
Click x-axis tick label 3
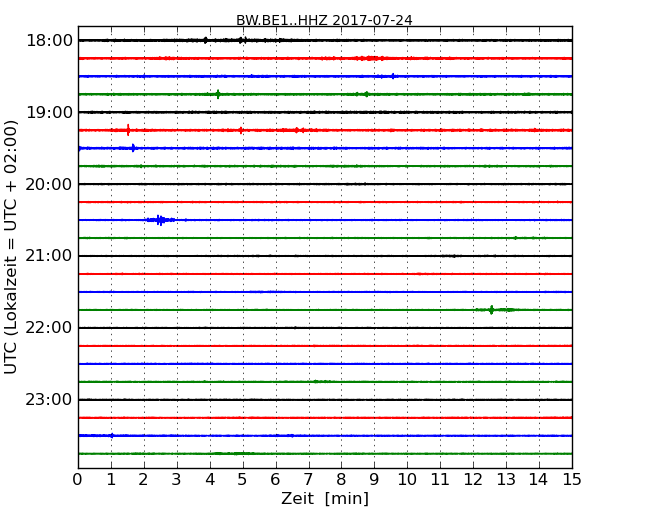click(177, 480)
